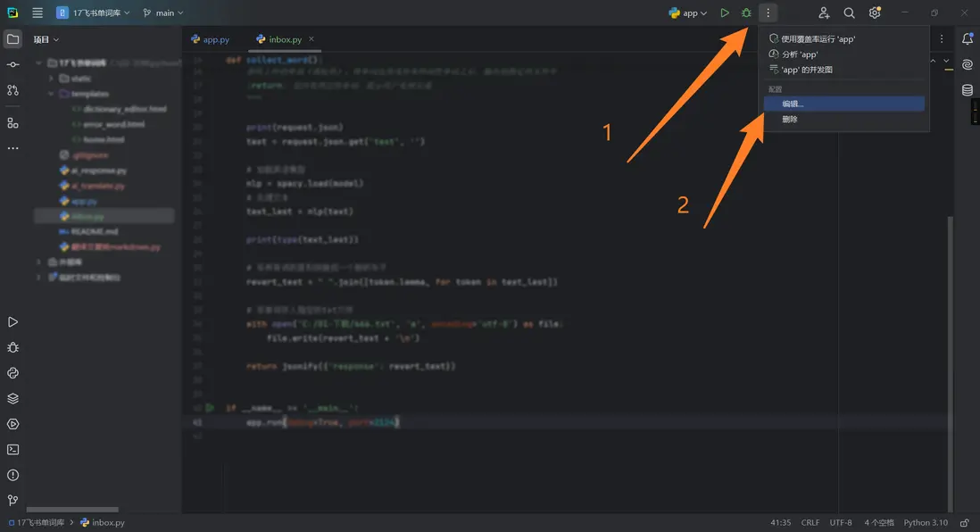Click the project panel horizontal scrollbar
Screen dimensions: 980x532
[x=72, y=510]
